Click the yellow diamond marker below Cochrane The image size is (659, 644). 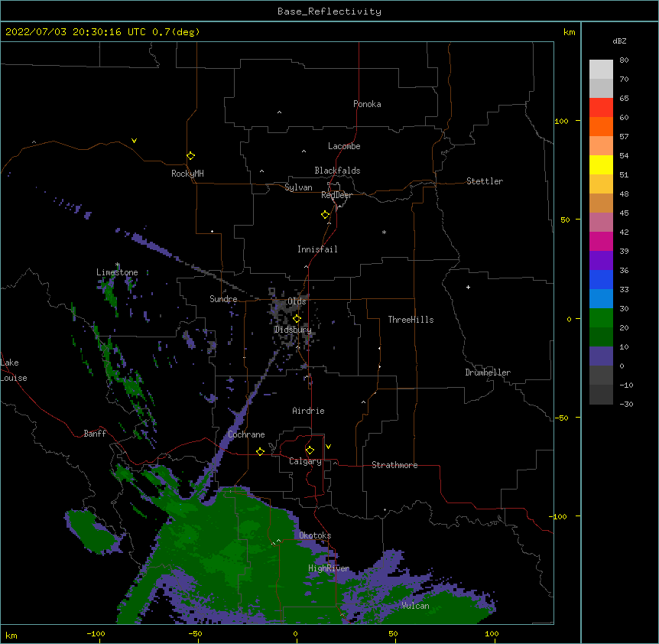260,451
